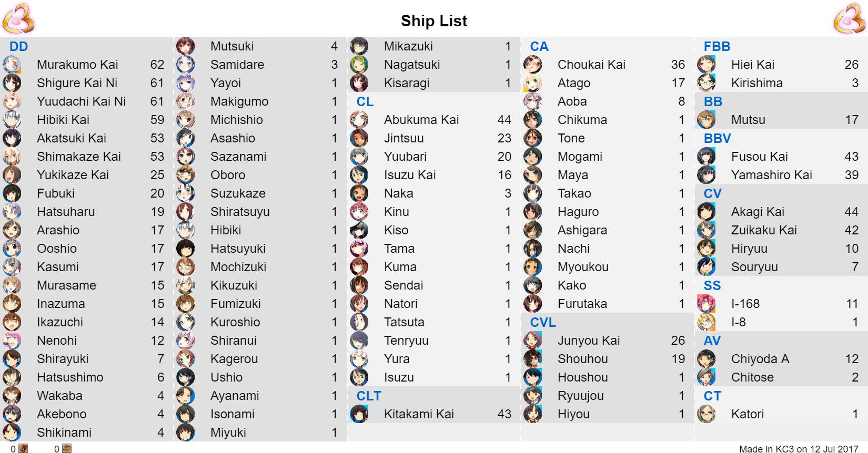
Task: Click the Choukai Kai face icon
Action: click(x=532, y=65)
